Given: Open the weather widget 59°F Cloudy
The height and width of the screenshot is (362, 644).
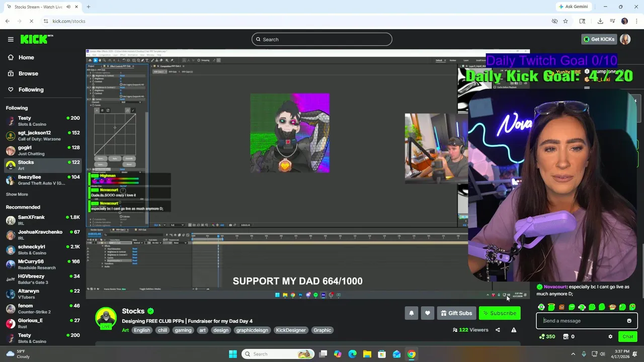Looking at the screenshot, I should (x=18, y=354).
